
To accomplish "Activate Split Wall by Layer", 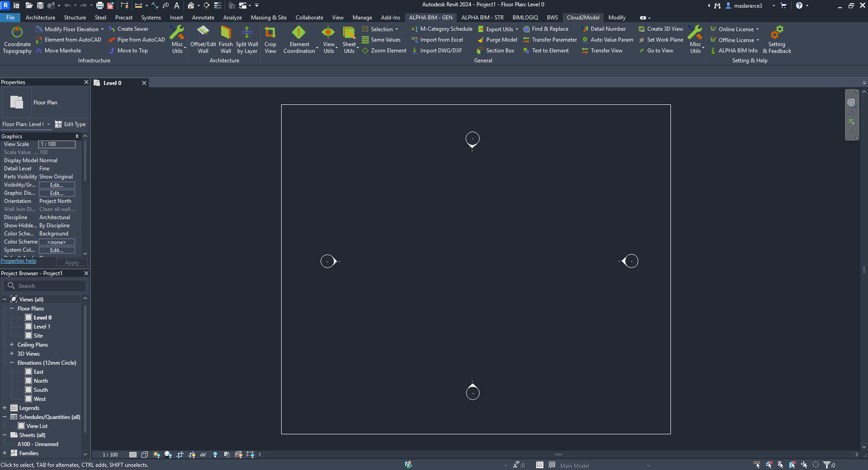I will (x=247, y=40).
